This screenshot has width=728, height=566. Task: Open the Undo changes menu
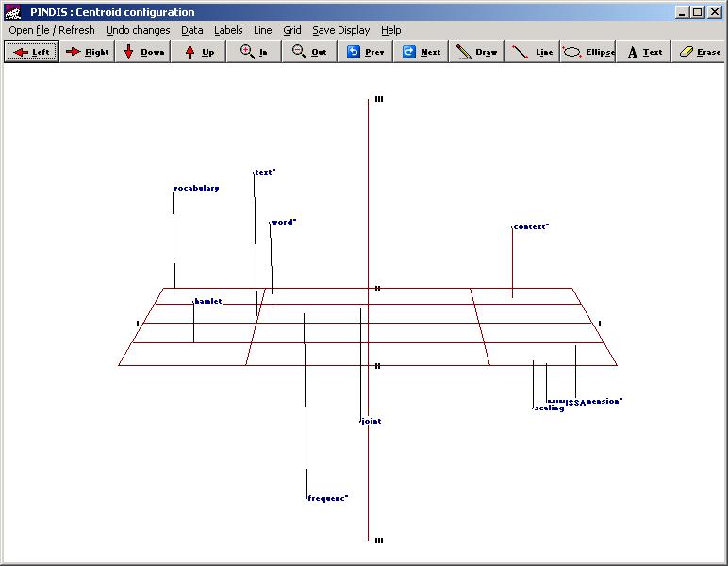[138, 30]
